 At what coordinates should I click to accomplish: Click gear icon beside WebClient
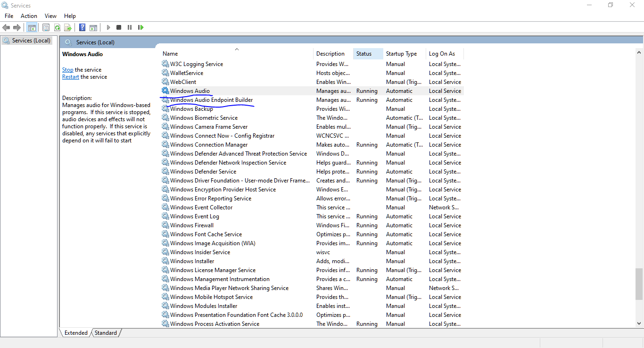(165, 82)
